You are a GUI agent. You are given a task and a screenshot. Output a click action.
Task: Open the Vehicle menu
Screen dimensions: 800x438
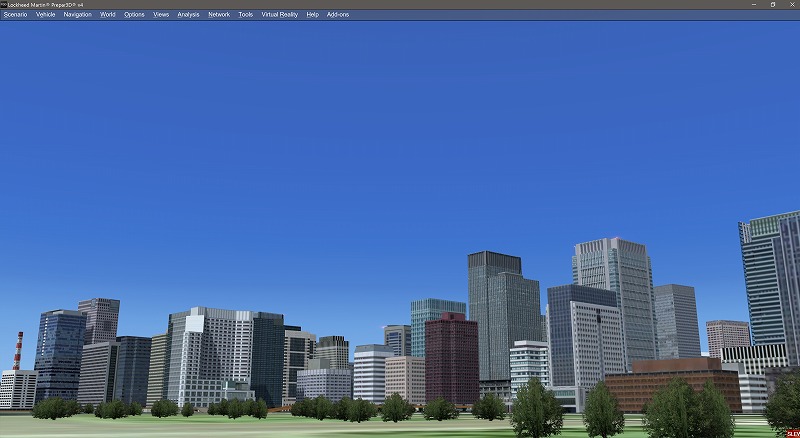[x=45, y=15]
